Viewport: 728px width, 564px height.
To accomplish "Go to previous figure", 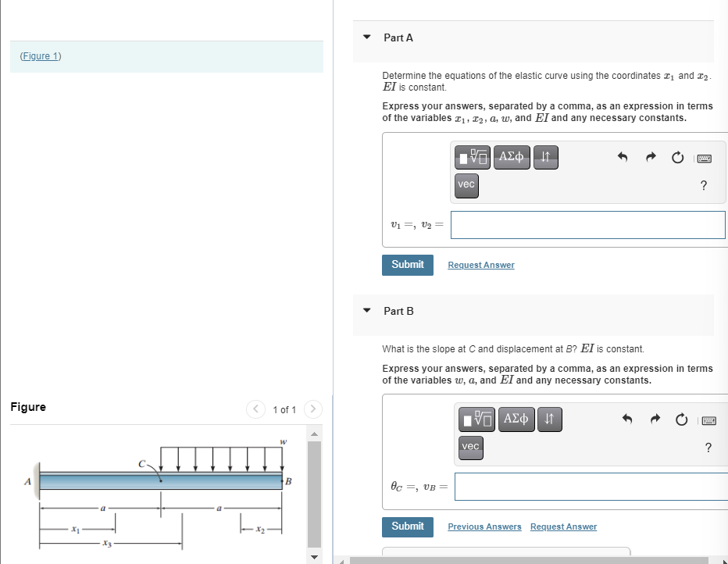I will pyautogui.click(x=256, y=409).
